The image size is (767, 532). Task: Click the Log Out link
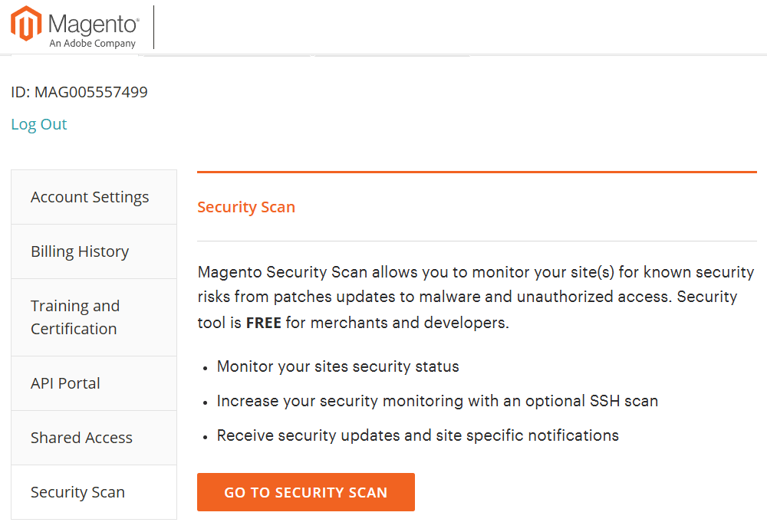(x=39, y=123)
